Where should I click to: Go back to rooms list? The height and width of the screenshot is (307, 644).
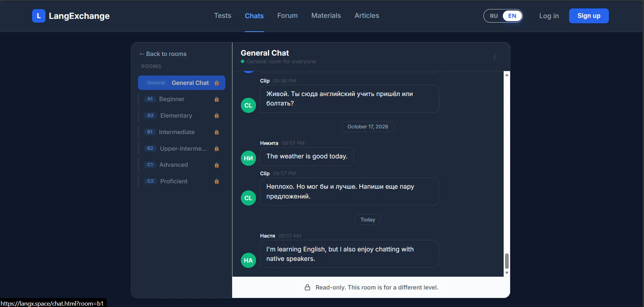pos(163,54)
